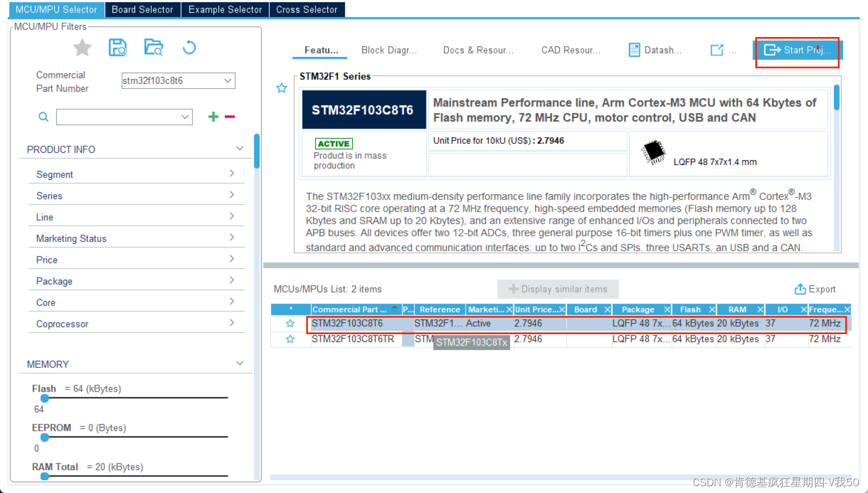This screenshot has width=868, height=493.
Task: Click the pink minus icon
Action: point(230,117)
